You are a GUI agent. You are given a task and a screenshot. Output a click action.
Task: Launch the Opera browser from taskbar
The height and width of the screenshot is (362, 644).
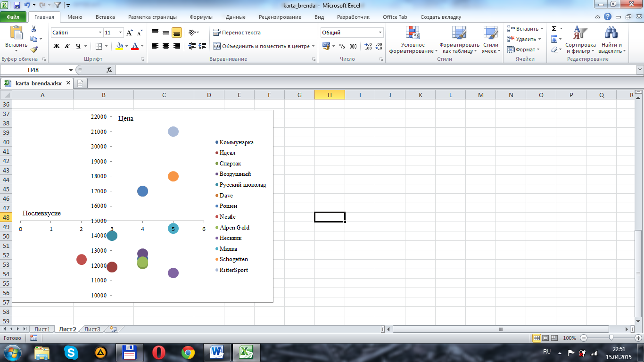[159, 352]
